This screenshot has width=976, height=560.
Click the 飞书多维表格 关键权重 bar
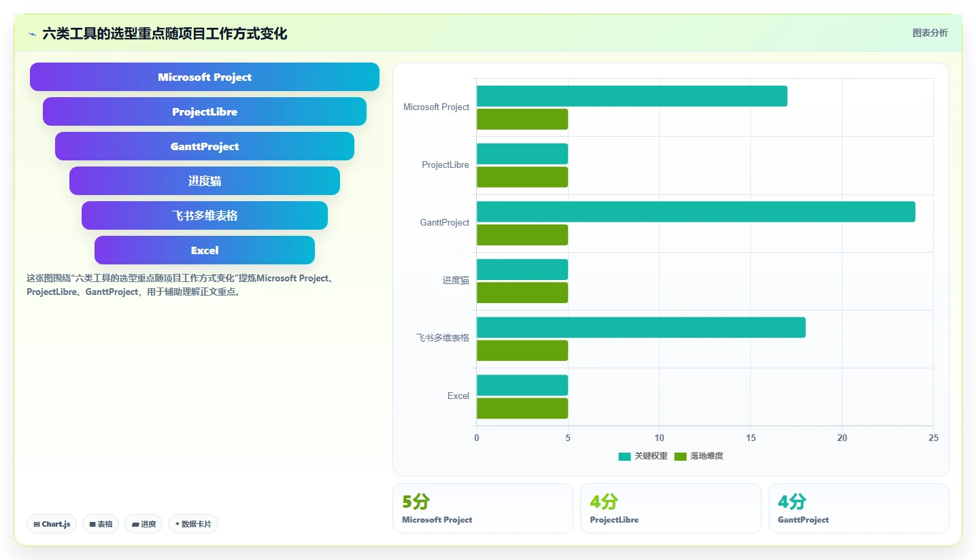tap(641, 327)
